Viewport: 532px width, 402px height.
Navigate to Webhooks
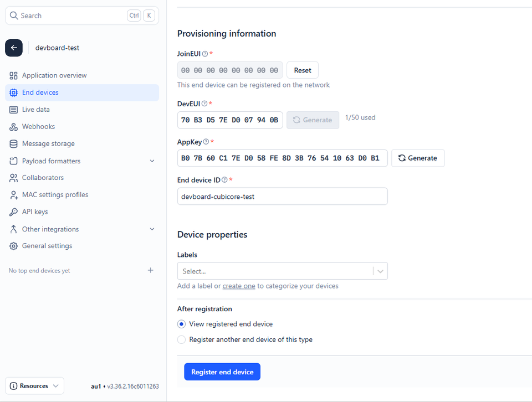click(x=82, y=127)
